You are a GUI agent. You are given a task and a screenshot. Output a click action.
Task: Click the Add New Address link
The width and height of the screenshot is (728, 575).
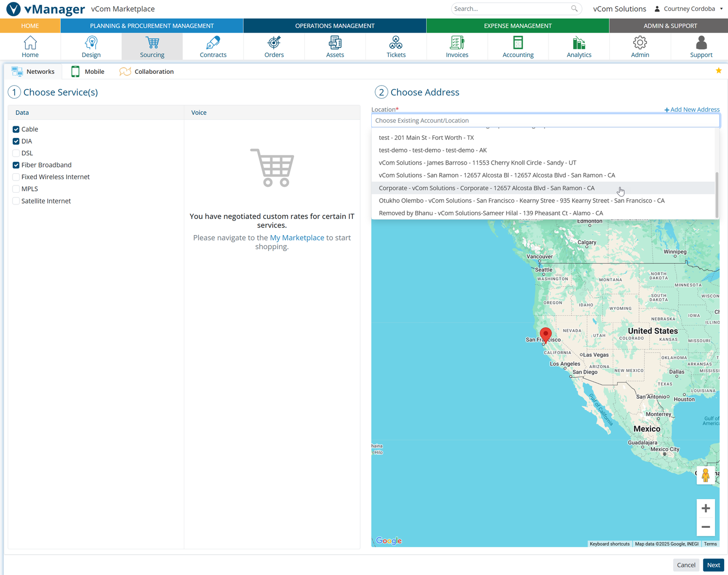pyautogui.click(x=692, y=110)
